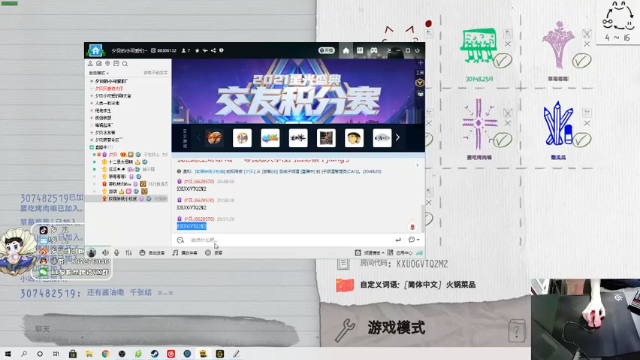Advance the app carousel with right arrow
The image size is (640, 360).
[x=398, y=138]
